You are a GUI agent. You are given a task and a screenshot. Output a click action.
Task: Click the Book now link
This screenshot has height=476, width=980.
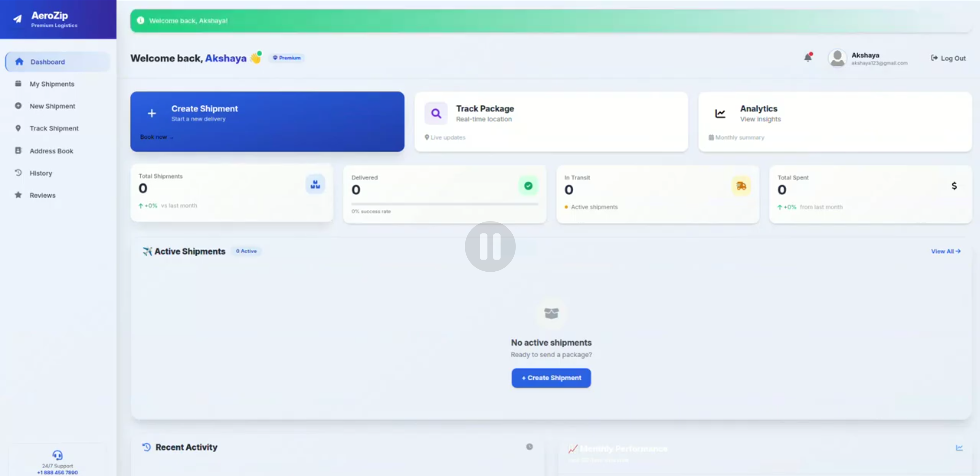coord(157,137)
